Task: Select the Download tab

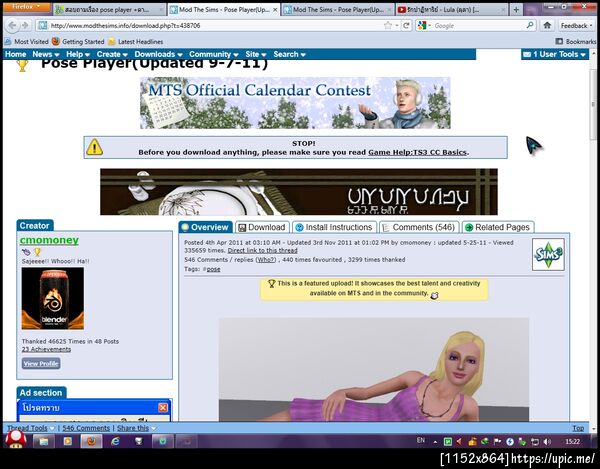Action: pyautogui.click(x=262, y=227)
